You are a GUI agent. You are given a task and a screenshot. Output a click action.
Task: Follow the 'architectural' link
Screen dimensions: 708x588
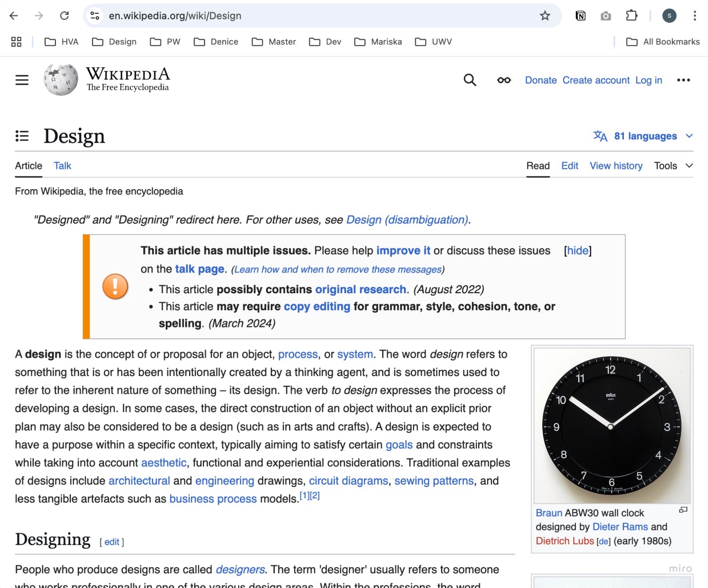(139, 481)
